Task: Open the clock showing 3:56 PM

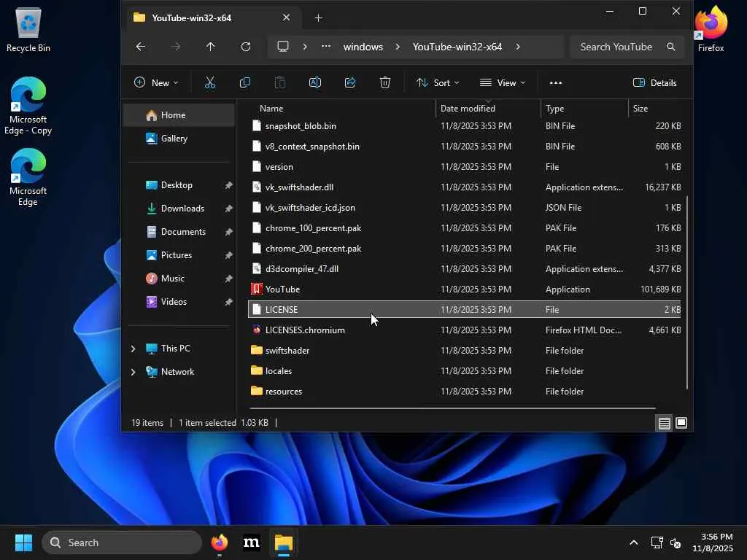Action: pyautogui.click(x=713, y=542)
